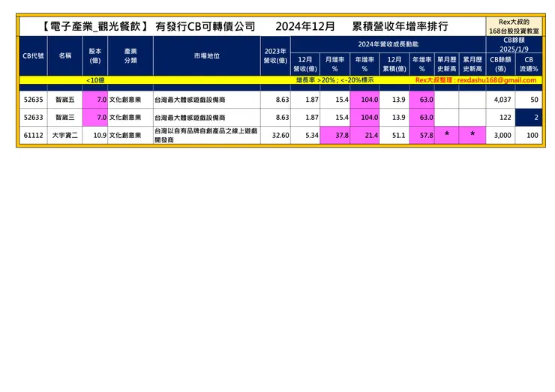Select the 2023 revenue value 32.60
Viewport: 555px width, 392px height.
pyautogui.click(x=275, y=135)
